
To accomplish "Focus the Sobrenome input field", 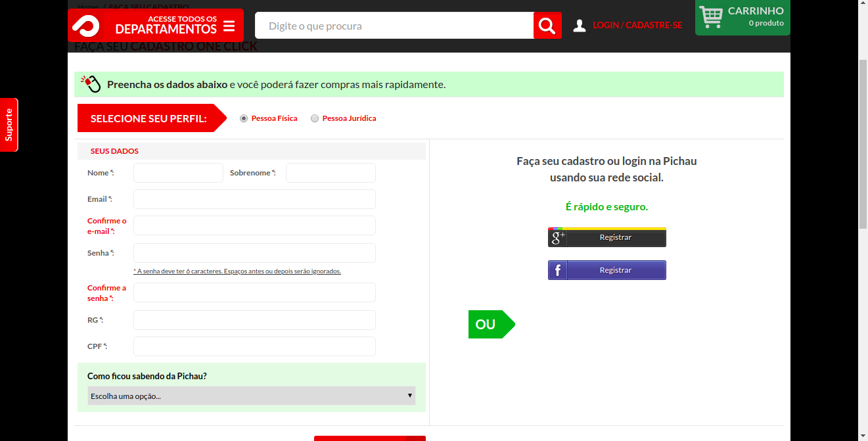I will tap(331, 173).
